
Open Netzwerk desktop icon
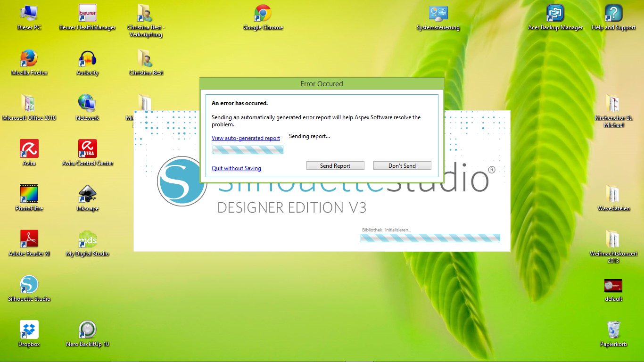(x=87, y=108)
